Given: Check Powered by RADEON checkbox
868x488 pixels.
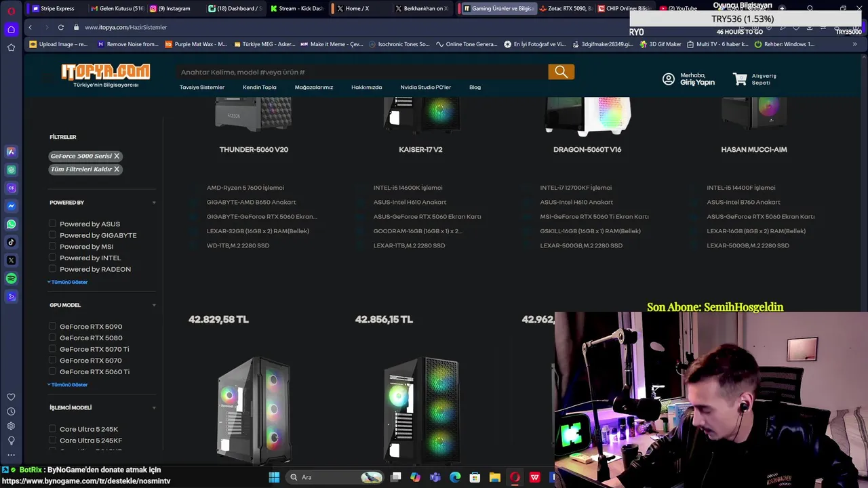Looking at the screenshot, I should (52, 269).
